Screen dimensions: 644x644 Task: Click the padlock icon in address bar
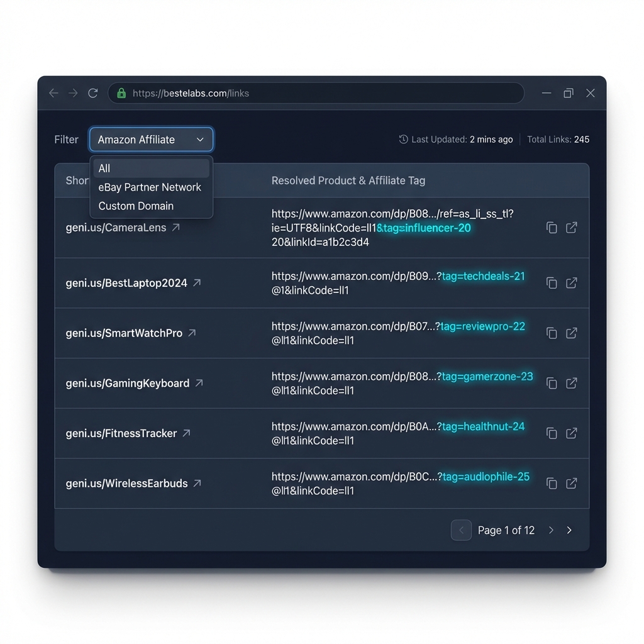click(x=121, y=92)
